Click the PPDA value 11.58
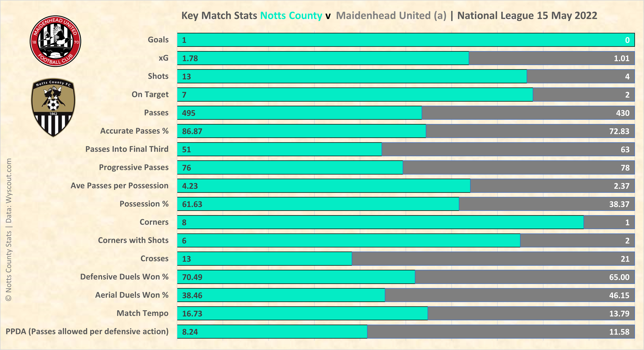Image resolution: width=644 pixels, height=350 pixels. coord(619,332)
